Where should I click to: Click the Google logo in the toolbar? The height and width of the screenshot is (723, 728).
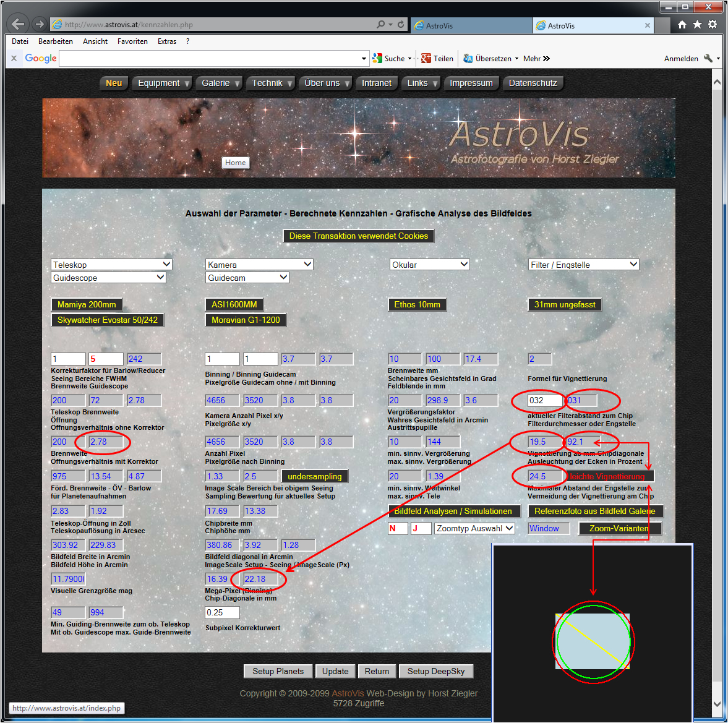(x=41, y=58)
